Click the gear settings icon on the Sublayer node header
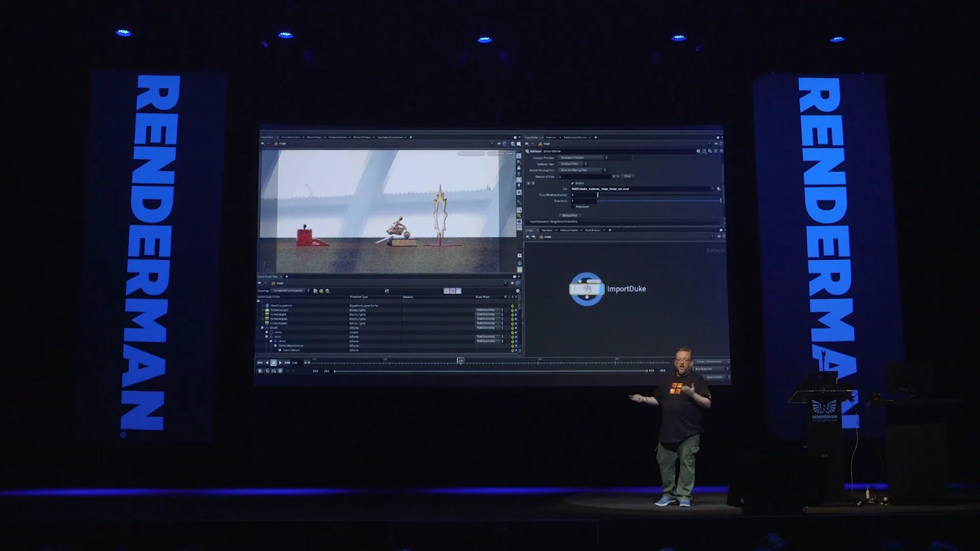Screen dimensions: 980x551 (x=699, y=151)
